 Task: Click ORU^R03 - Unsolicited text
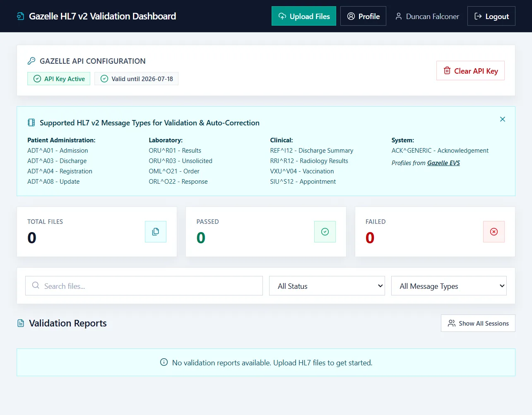pyautogui.click(x=181, y=161)
